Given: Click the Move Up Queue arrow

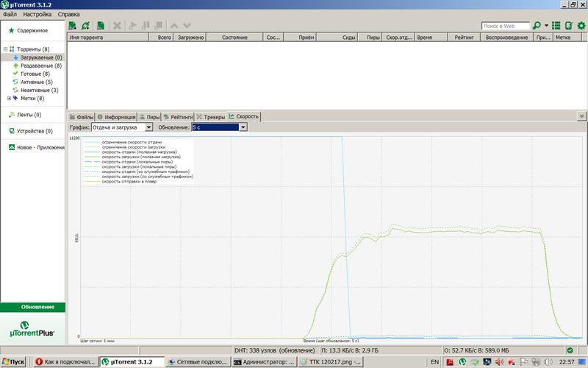Looking at the screenshot, I should point(174,26).
